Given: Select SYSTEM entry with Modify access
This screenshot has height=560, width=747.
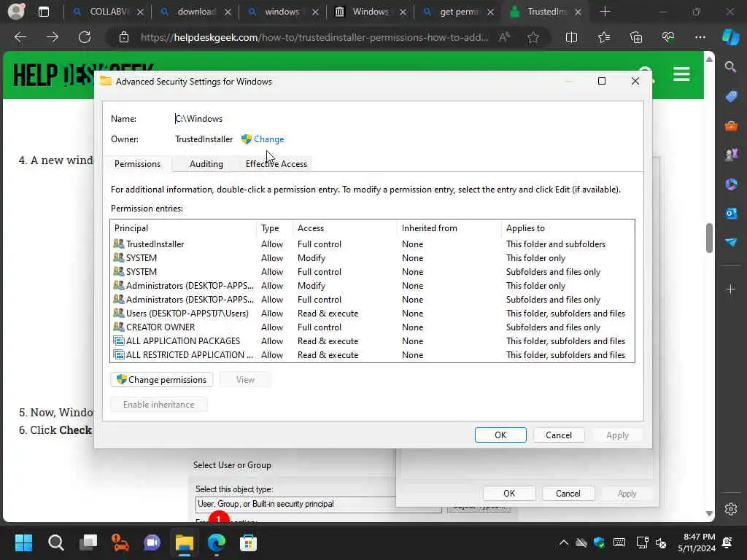Looking at the screenshot, I should pos(372,257).
